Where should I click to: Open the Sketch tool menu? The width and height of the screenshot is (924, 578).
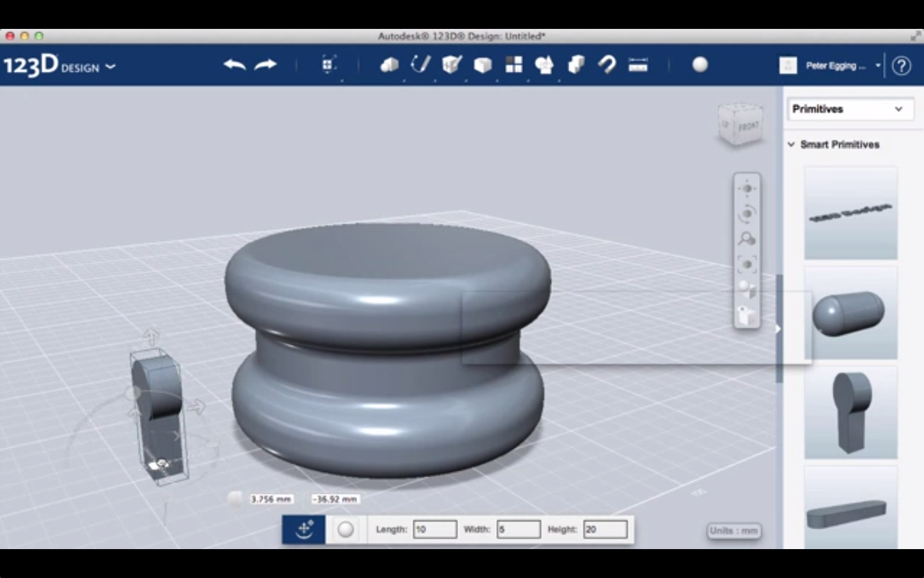[420, 64]
